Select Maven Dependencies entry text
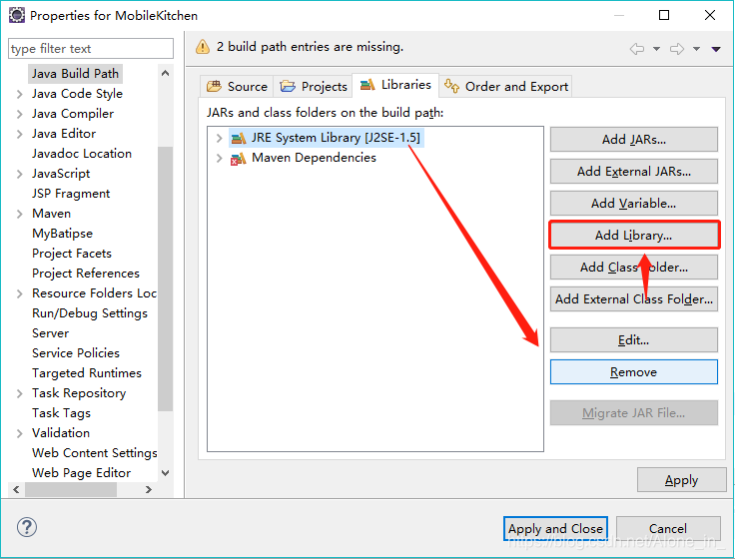 (x=314, y=158)
